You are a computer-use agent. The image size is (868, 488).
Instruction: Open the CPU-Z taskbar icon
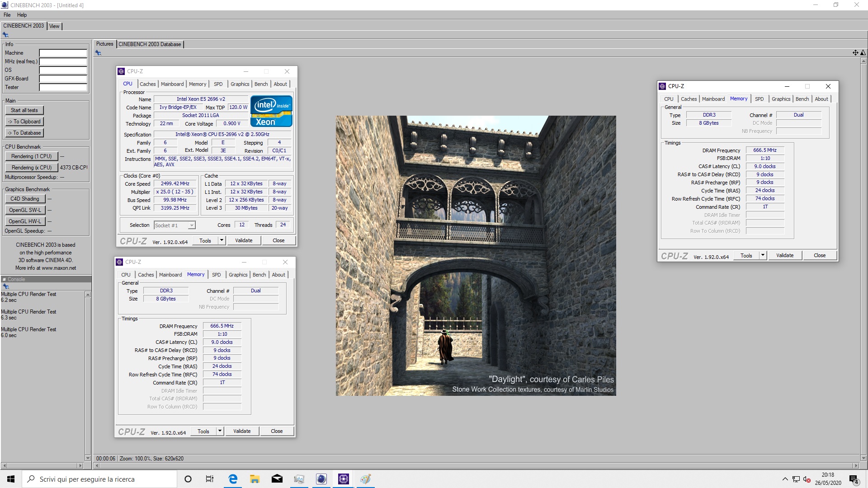[344, 479]
